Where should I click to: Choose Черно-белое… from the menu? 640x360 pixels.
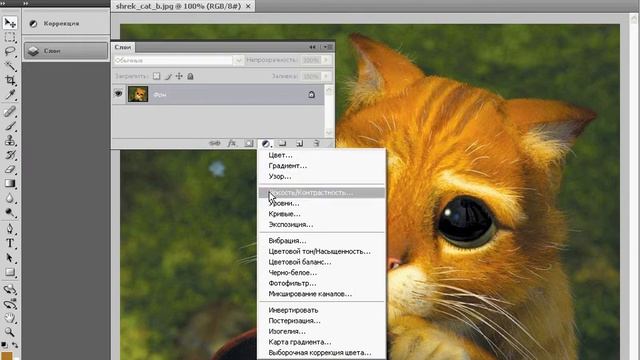pyautogui.click(x=293, y=273)
